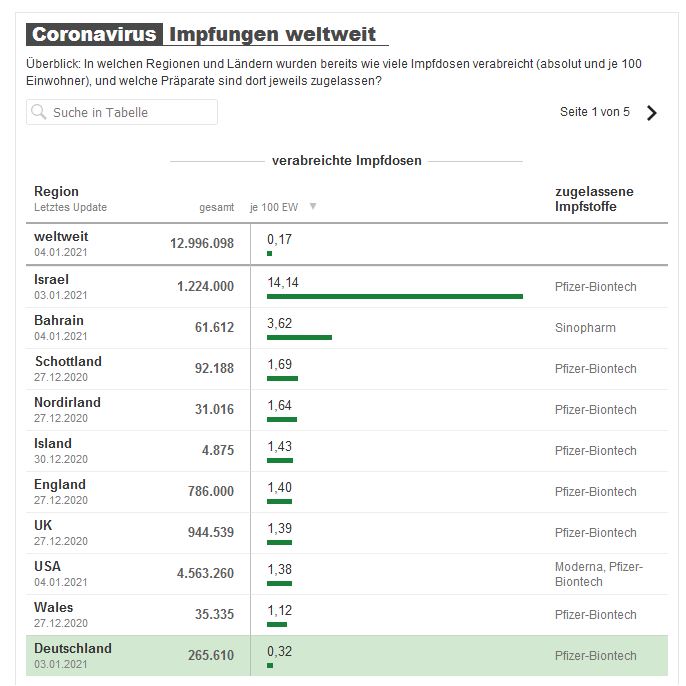Sort by 'gesamt' column header
This screenshot has width=686, height=686.
tap(216, 207)
